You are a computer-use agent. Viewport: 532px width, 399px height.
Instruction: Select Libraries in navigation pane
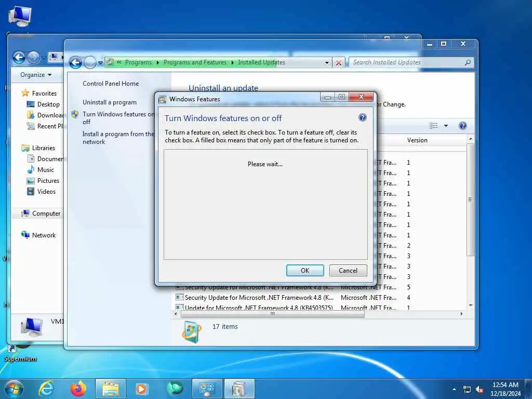click(44, 148)
